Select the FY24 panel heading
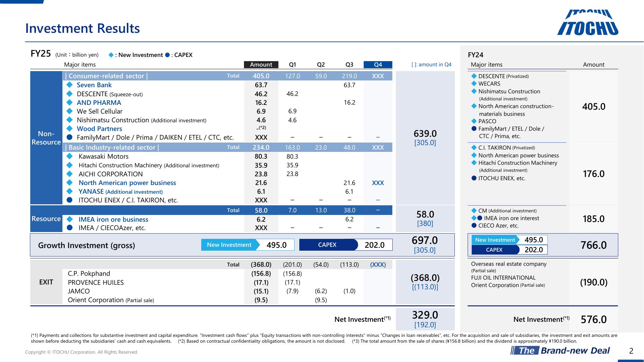This screenshot has width=644, height=362. pos(476,55)
